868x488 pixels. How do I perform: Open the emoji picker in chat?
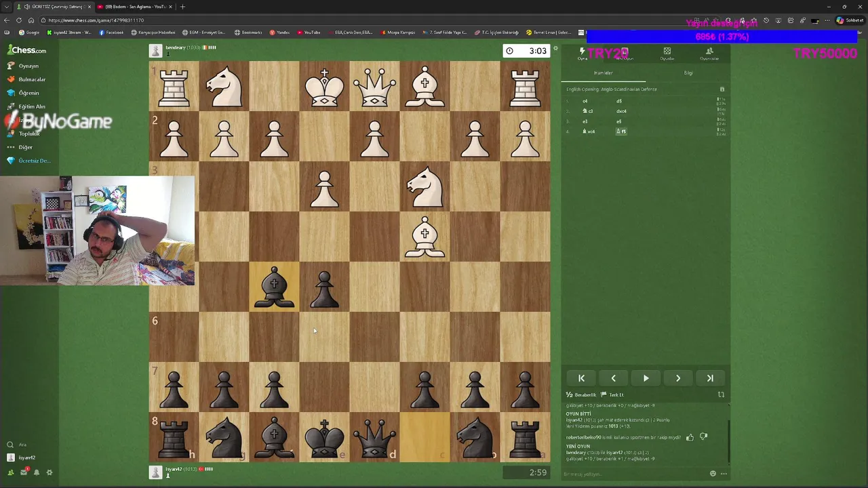[x=713, y=474]
